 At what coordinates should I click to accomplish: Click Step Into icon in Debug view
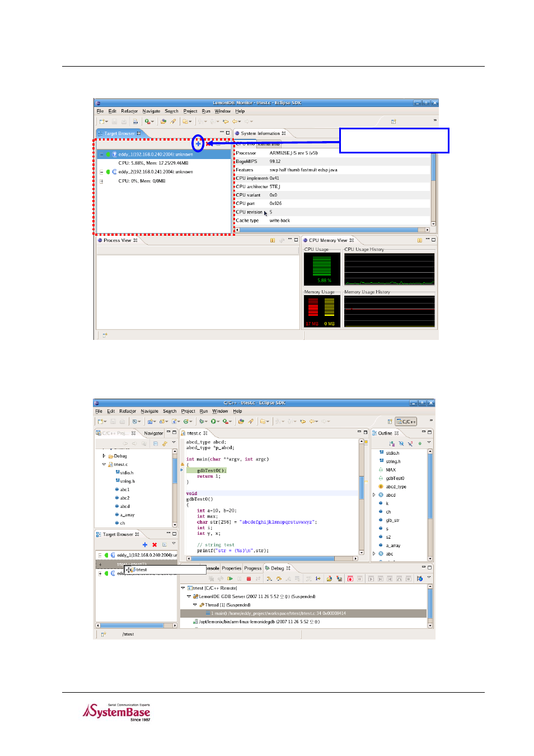[269, 578]
